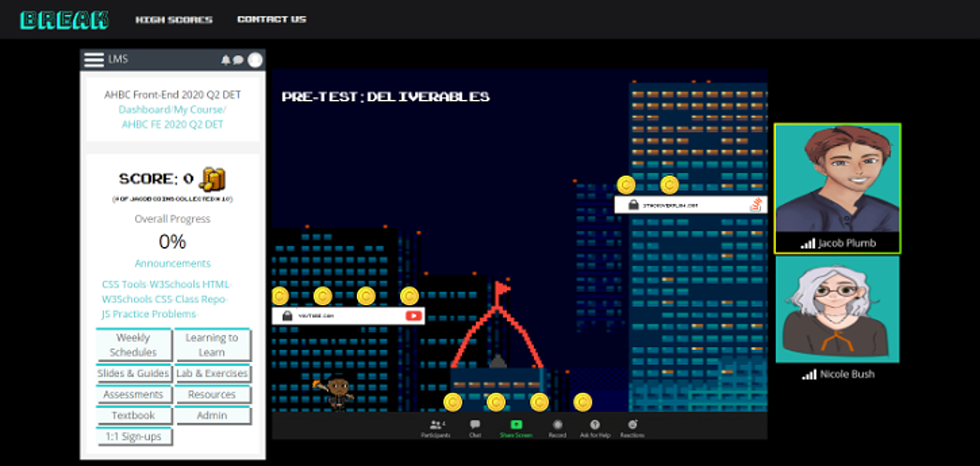
Task: Go to the Assessments section
Action: (x=133, y=394)
